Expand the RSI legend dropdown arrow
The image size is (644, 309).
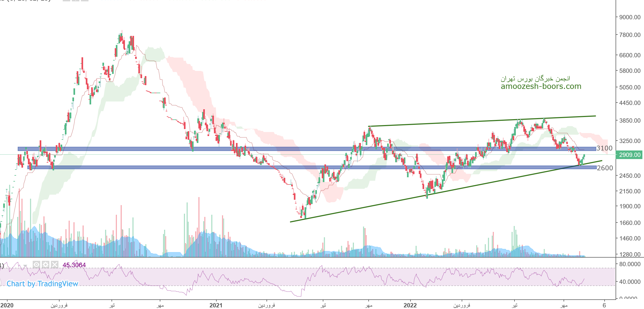[x=25, y=266]
